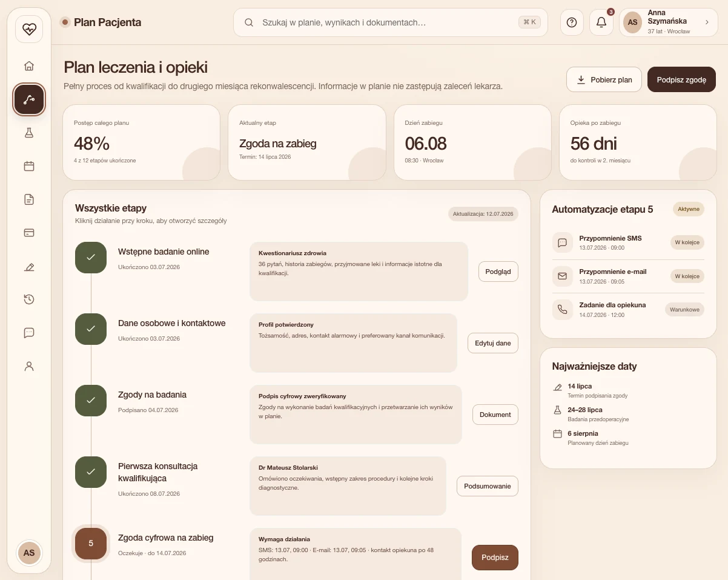
Task: Click the Dzień zabiegu 06.08 card
Action: (x=472, y=142)
